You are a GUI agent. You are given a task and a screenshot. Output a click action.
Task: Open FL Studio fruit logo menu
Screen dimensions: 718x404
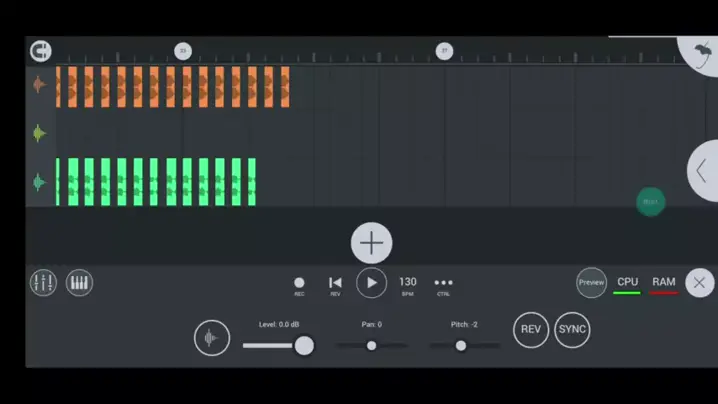click(701, 54)
